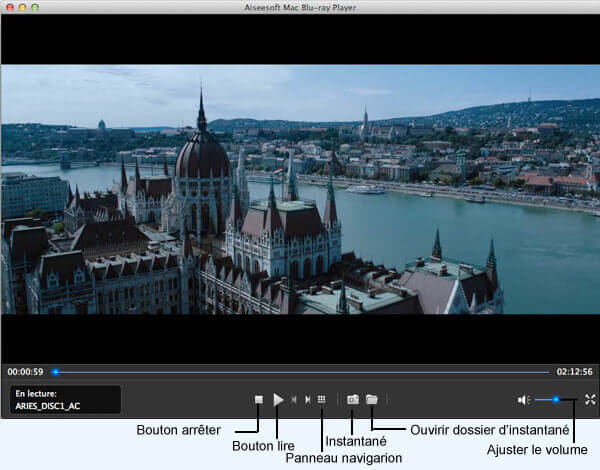Click the total duration 02:12:56
Viewport: 600px width, 470px height.
(x=575, y=372)
